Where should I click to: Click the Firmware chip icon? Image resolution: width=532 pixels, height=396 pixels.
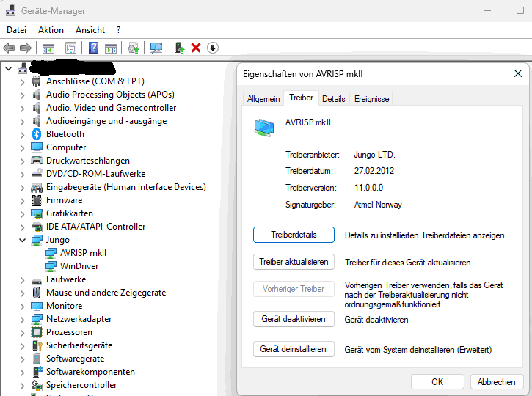click(x=37, y=200)
